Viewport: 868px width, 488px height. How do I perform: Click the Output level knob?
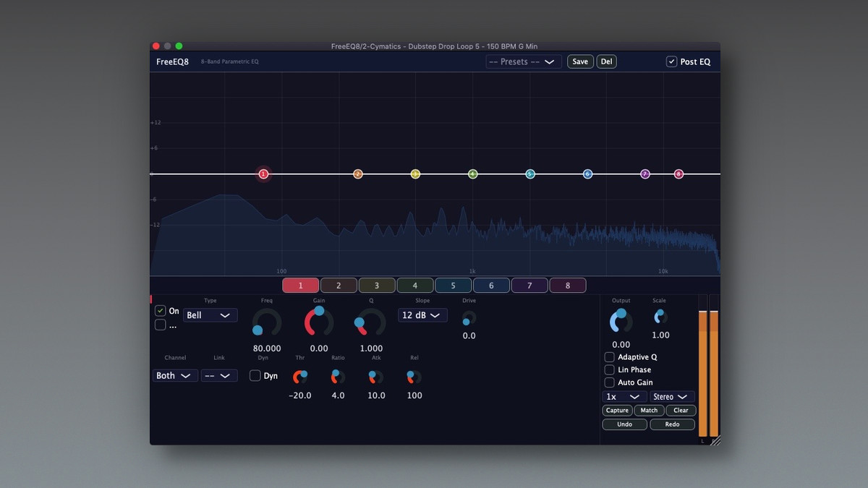click(x=621, y=321)
